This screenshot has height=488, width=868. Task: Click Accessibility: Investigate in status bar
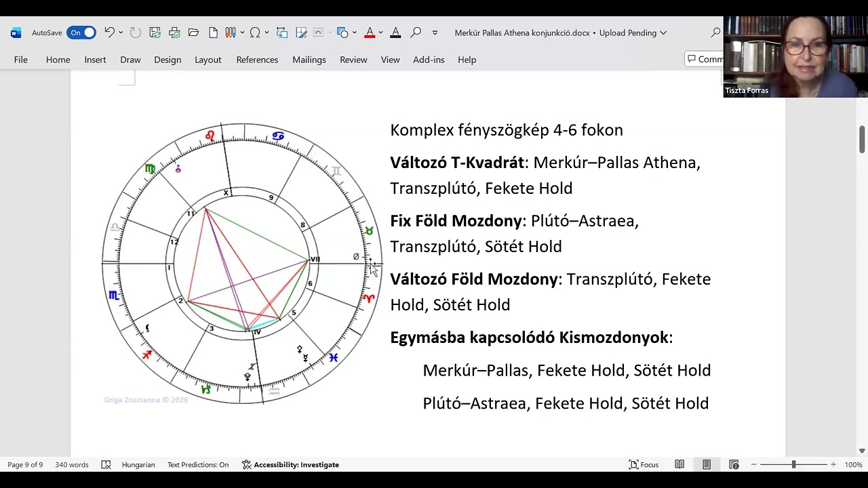(x=290, y=465)
